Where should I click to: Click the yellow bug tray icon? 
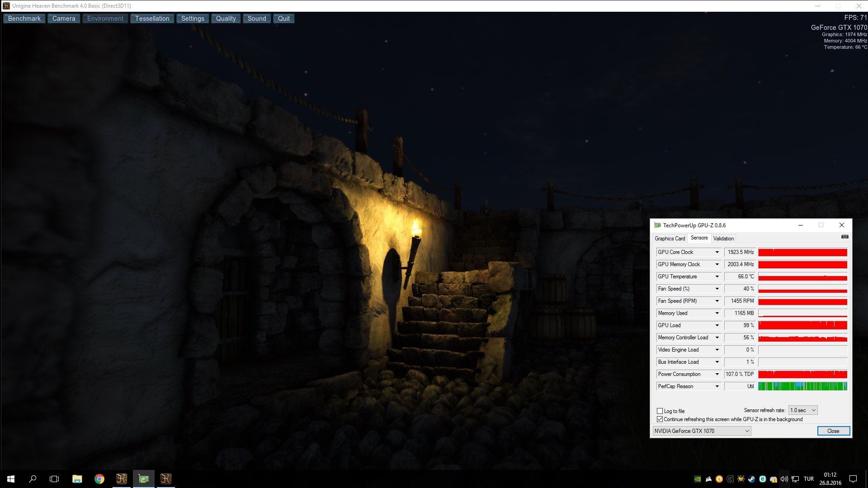741,479
